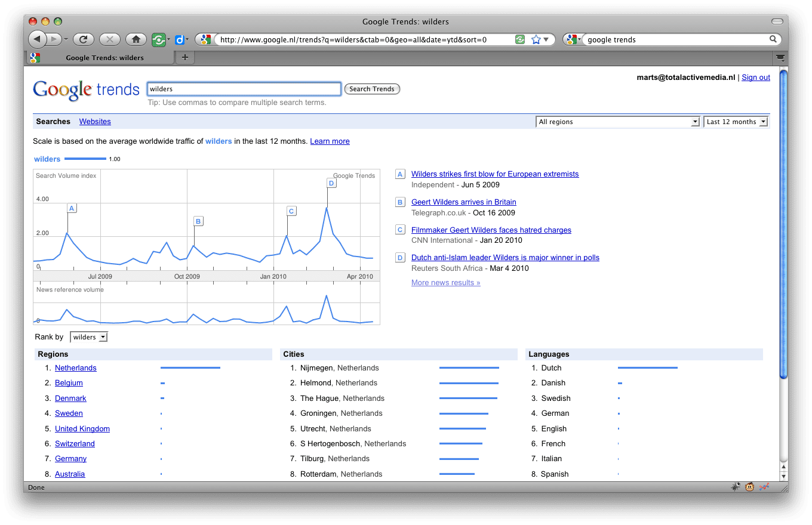The image size is (812, 525).
Task: Click the bug icon in the status bar
Action: (736, 487)
